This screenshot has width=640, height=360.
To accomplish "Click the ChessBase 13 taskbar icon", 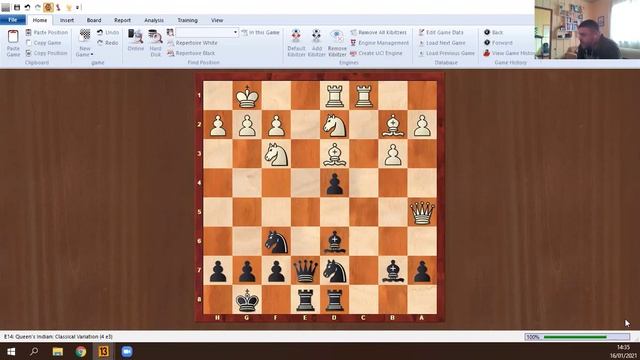I will pyautogui.click(x=104, y=351).
